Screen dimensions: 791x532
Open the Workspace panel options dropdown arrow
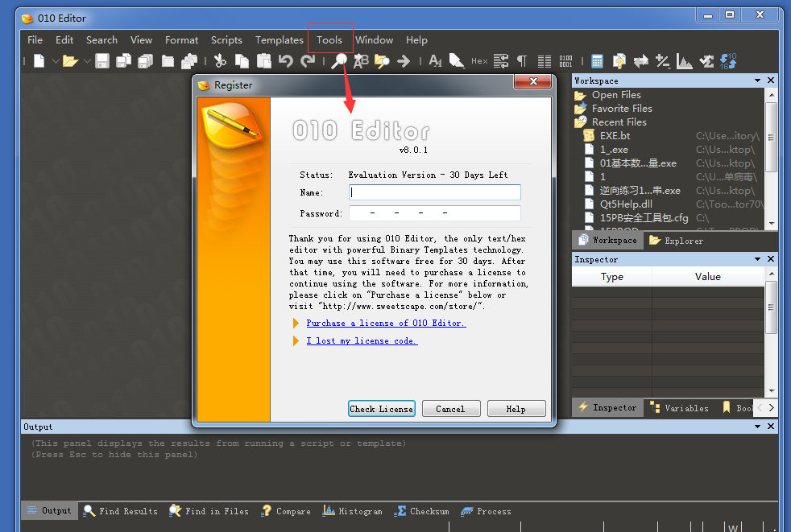coord(757,80)
